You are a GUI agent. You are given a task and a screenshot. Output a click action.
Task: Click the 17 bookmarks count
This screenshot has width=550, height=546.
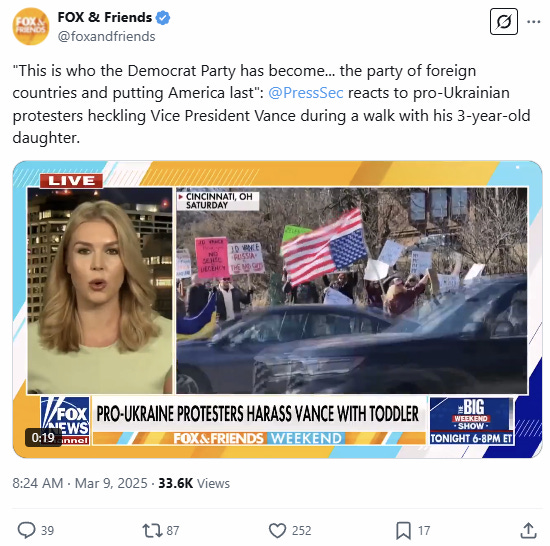[424, 531]
